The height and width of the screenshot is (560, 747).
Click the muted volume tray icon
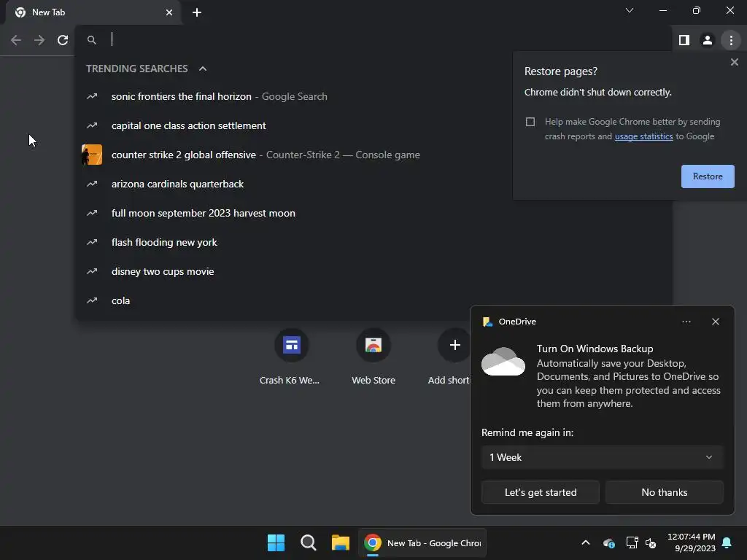pyautogui.click(x=650, y=542)
